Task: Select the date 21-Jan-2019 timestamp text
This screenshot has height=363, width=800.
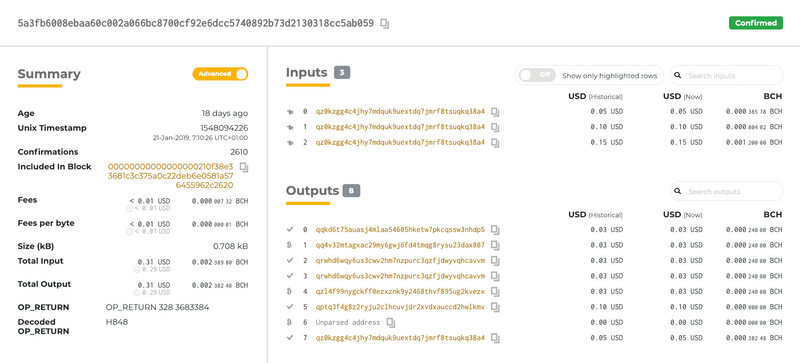Action: [x=201, y=138]
